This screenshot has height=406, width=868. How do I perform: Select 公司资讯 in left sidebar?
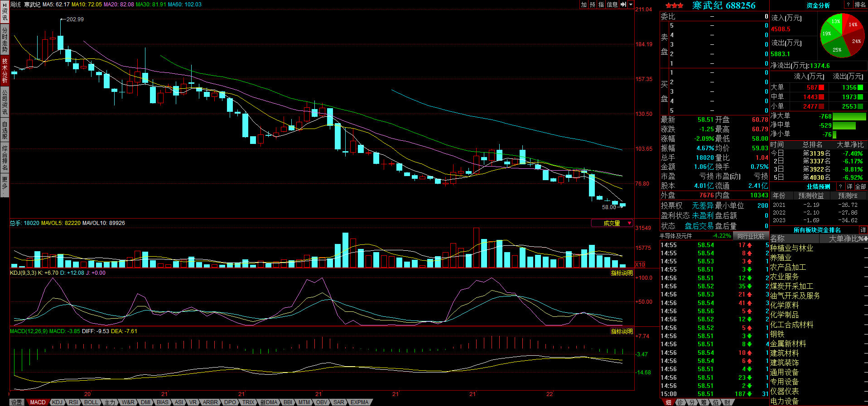tap(5, 102)
